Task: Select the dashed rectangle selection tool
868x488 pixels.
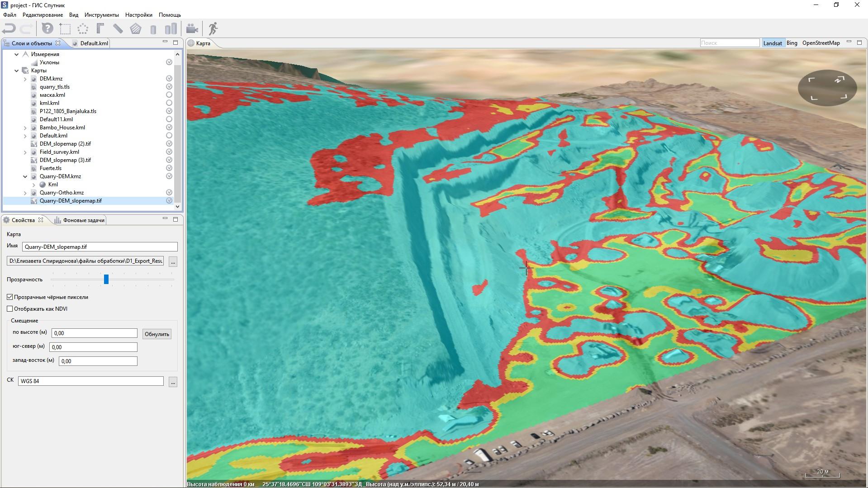Action: [x=65, y=29]
